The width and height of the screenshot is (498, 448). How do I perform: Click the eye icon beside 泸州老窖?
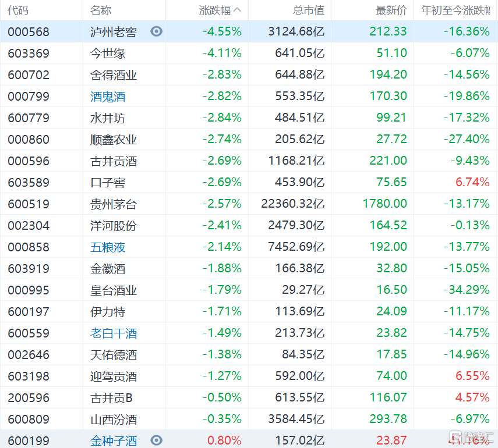(156, 31)
